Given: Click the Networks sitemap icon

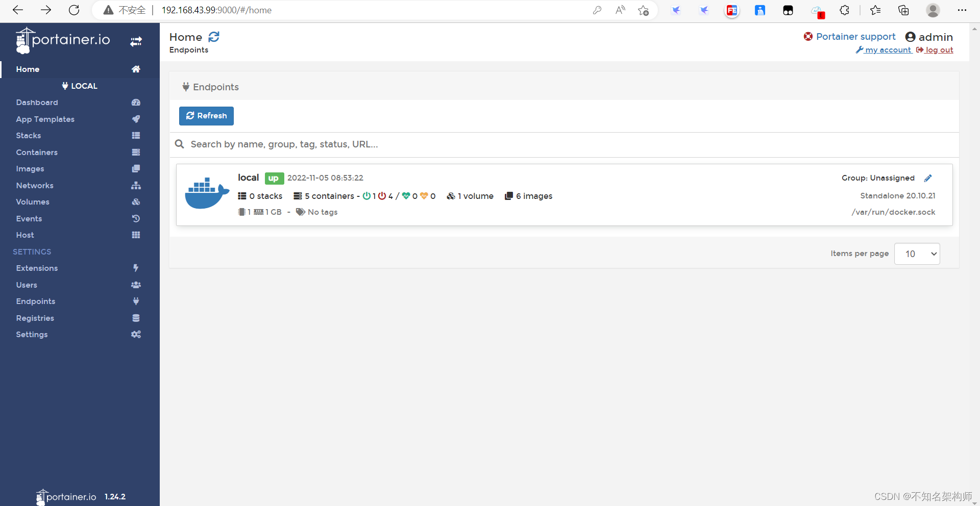Looking at the screenshot, I should pos(136,185).
